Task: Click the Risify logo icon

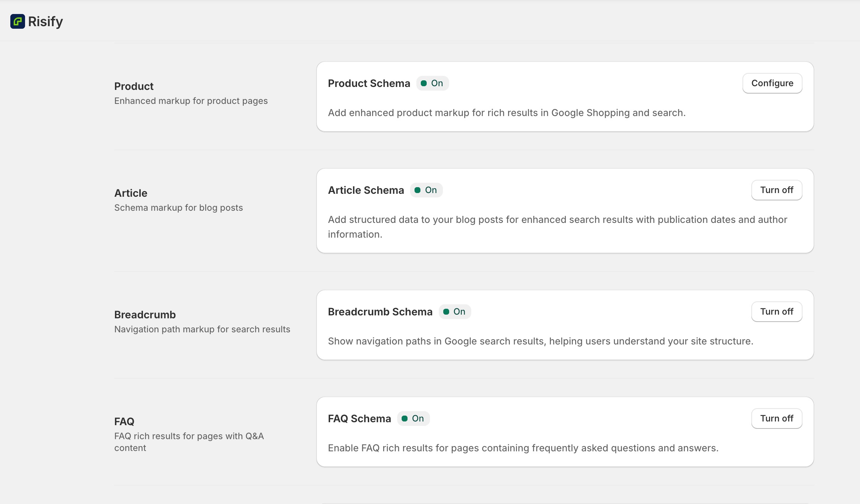Action: coord(17,21)
